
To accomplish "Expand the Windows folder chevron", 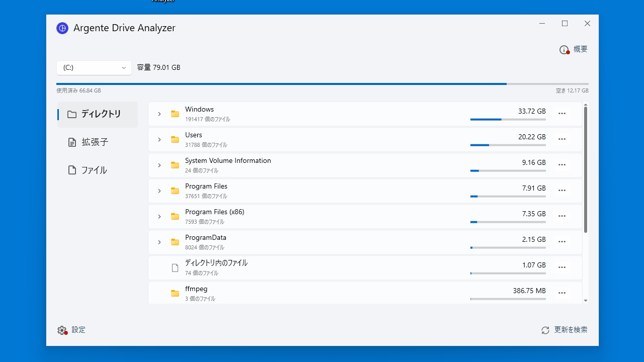I will (x=159, y=114).
